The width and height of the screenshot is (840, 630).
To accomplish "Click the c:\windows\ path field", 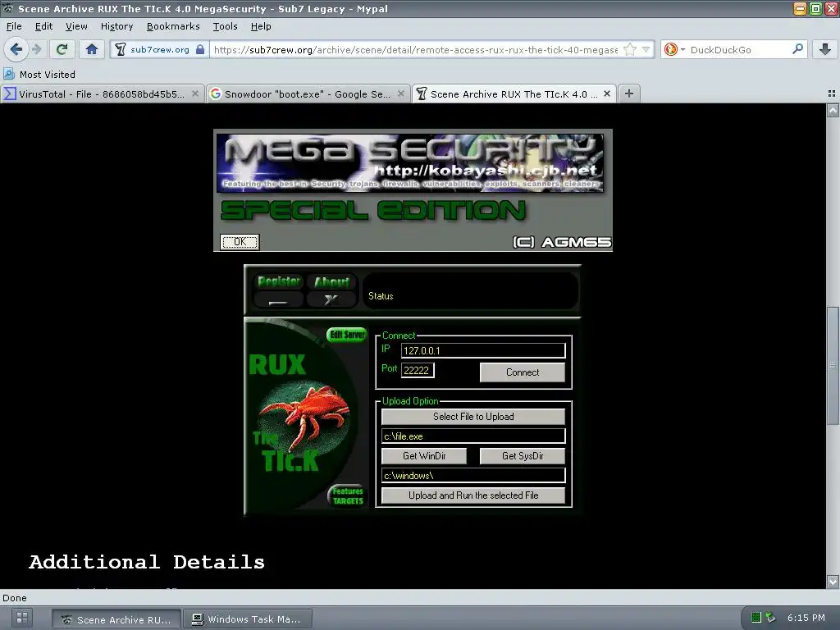I will [473, 476].
